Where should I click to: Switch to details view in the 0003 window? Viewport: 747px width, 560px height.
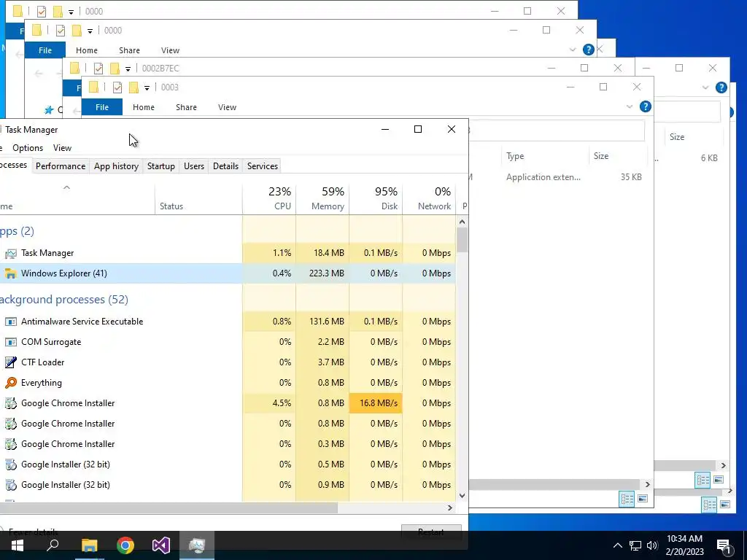tap(627, 499)
